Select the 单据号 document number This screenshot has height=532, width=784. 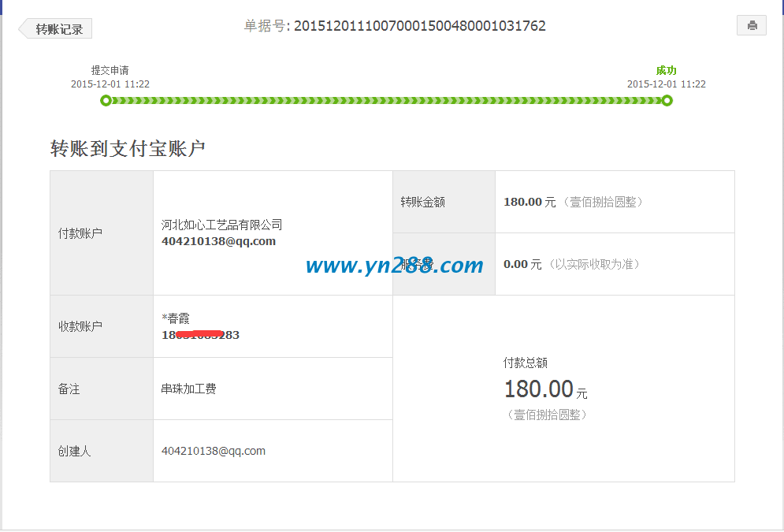419,26
